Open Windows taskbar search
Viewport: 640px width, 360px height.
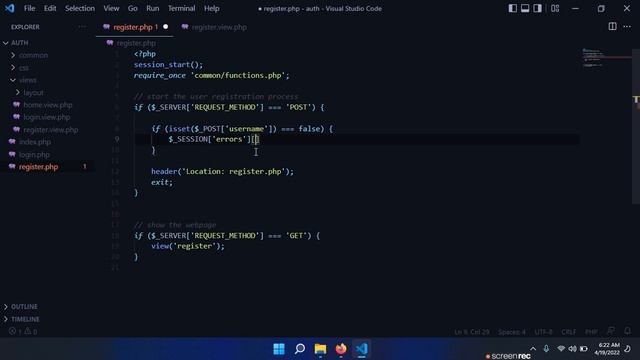(x=300, y=349)
